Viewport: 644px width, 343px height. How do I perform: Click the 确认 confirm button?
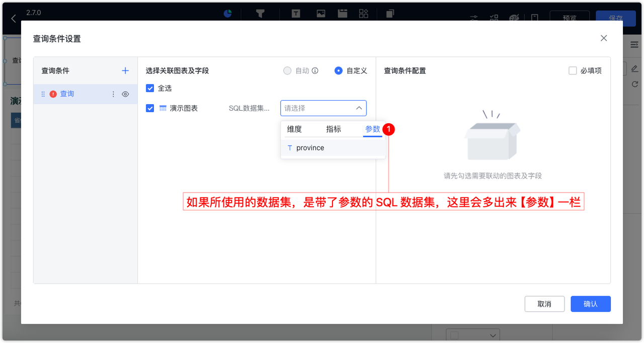pyautogui.click(x=590, y=304)
